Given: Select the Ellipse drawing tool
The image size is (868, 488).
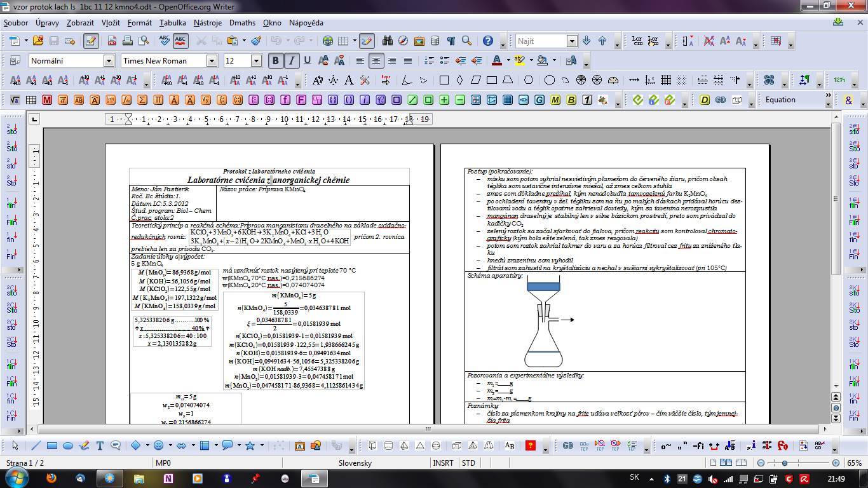Looking at the screenshot, I should click(x=68, y=445).
